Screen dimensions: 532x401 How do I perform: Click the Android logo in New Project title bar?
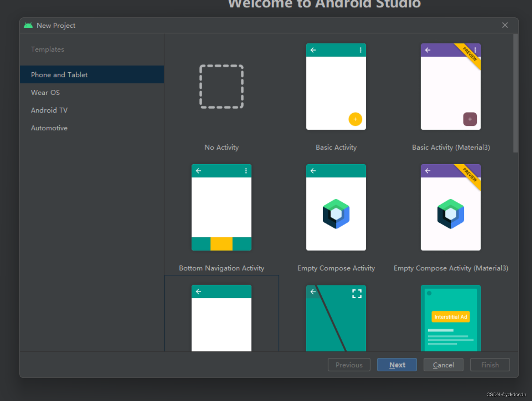28,25
